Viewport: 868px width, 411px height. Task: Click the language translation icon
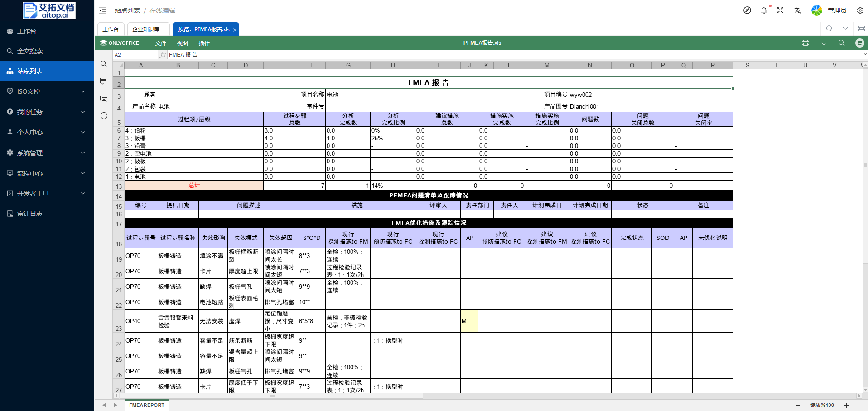click(x=797, y=10)
